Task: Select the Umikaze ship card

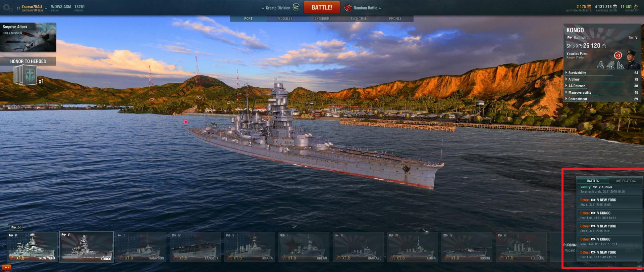Action: [x=358, y=246]
